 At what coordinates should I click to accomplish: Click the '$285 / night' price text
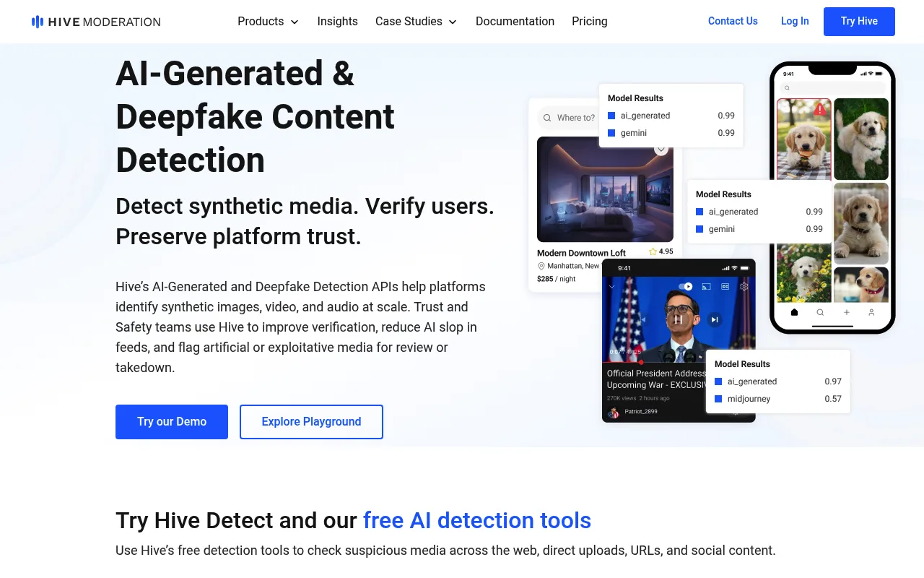(557, 279)
